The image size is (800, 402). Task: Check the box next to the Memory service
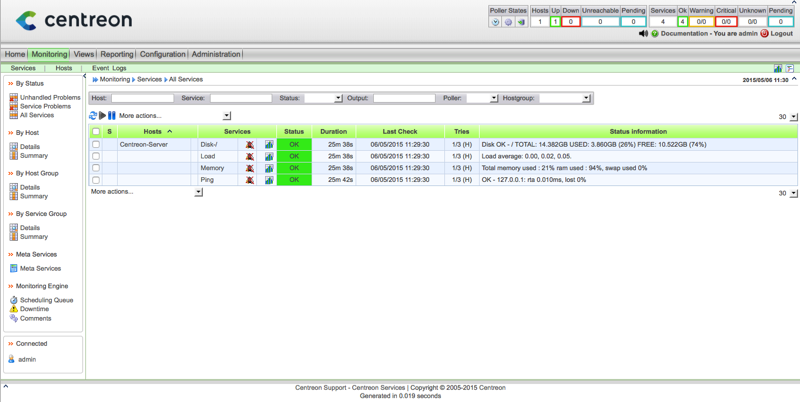96,169
